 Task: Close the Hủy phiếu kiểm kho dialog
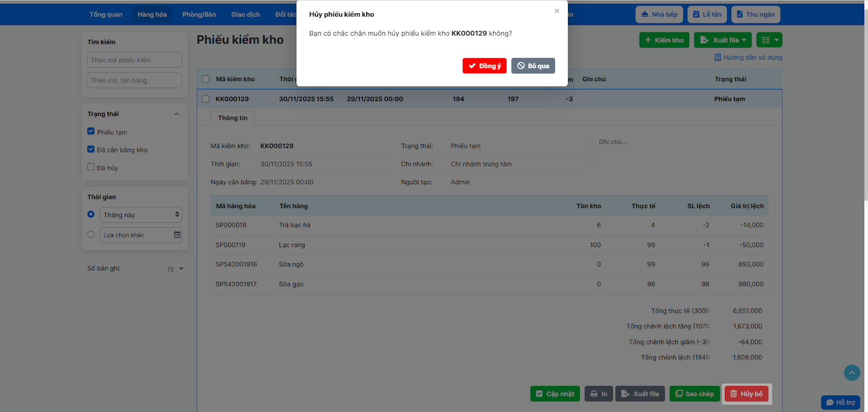[557, 11]
